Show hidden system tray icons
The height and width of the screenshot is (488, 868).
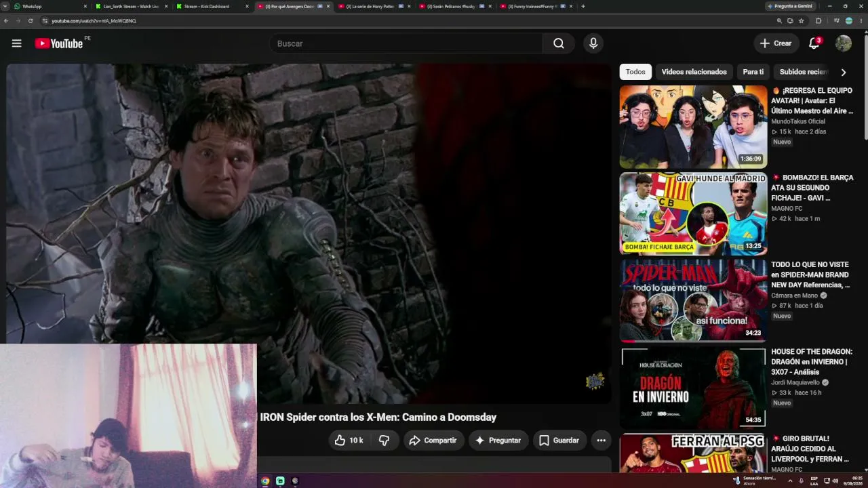[790, 481]
